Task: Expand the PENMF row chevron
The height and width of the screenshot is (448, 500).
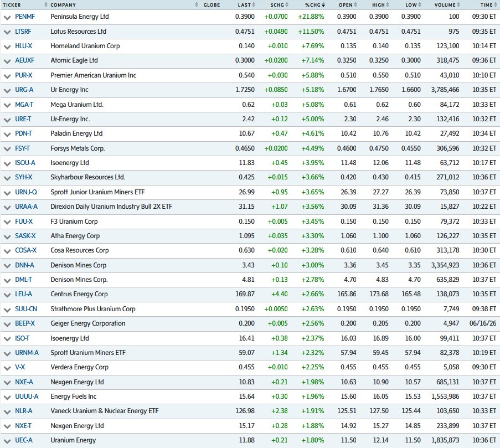Action: tap(7, 17)
